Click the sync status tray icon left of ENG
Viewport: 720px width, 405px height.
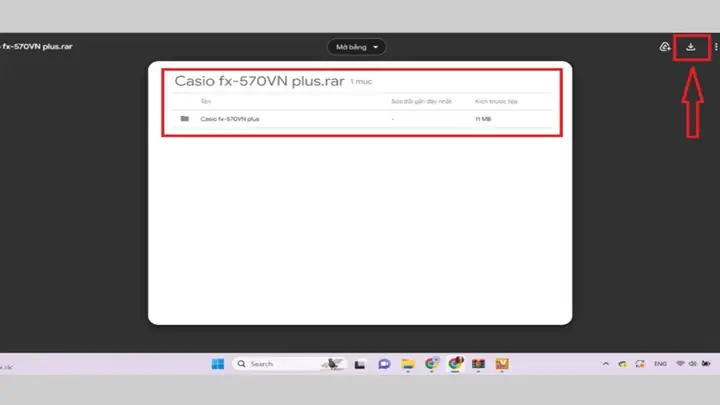(640, 364)
